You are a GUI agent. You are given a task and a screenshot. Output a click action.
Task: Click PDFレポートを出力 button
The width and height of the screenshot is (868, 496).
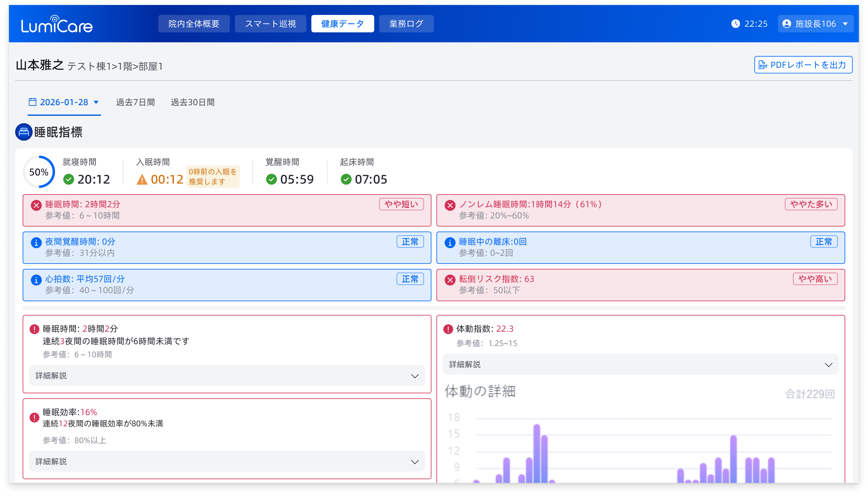point(803,65)
